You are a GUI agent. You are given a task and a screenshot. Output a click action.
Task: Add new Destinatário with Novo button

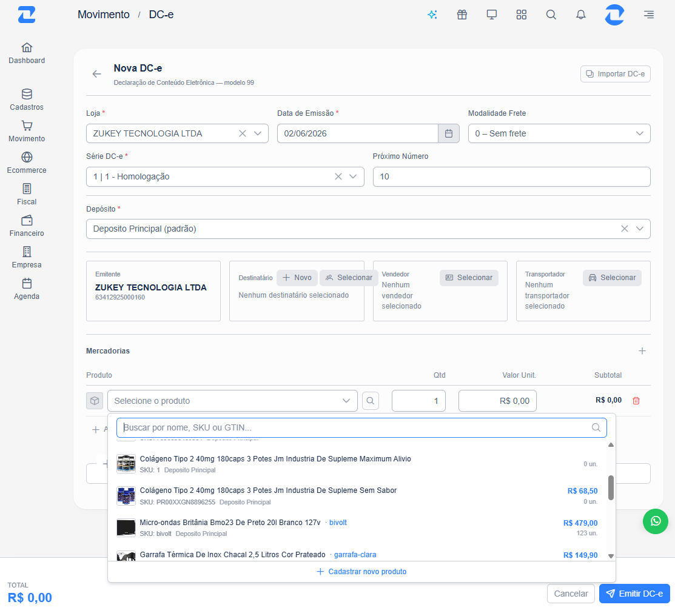297,278
